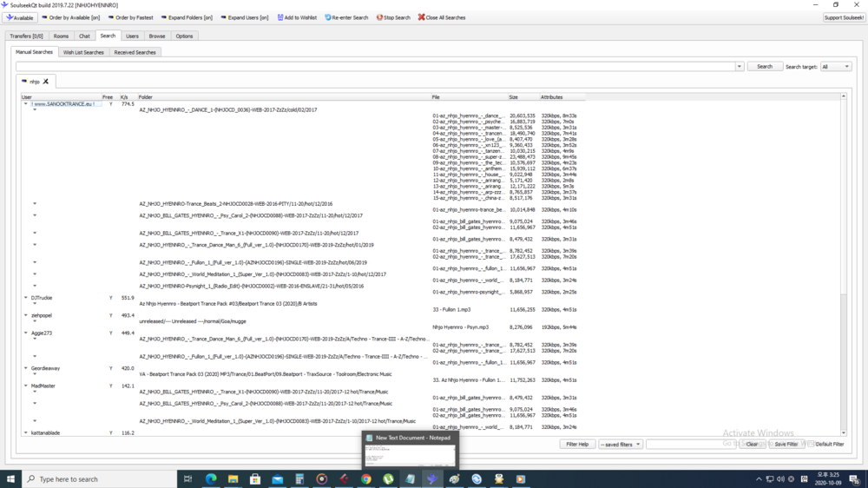Click the Close All Searches icon

click(422, 17)
